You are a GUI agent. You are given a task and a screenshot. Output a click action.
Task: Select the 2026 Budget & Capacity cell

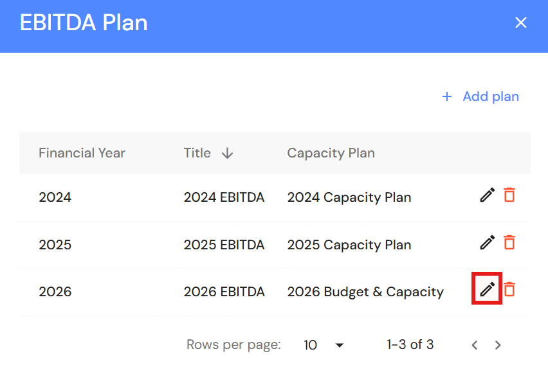point(365,292)
